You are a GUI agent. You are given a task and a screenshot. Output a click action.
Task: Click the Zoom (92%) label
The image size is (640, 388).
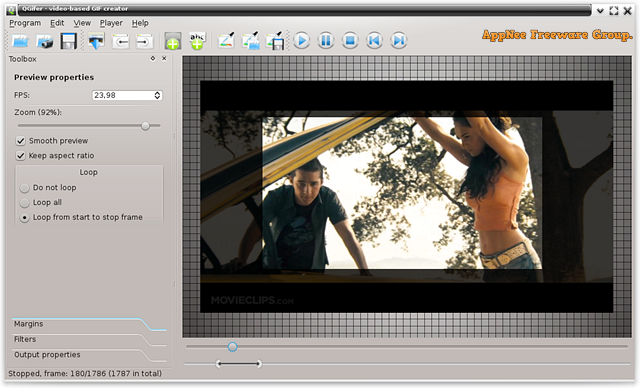(x=38, y=112)
